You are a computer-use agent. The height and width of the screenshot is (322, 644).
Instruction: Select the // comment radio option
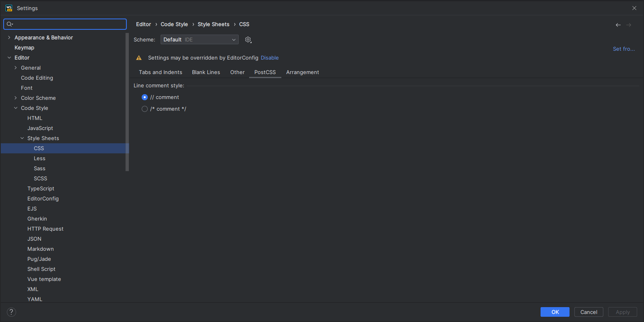click(x=145, y=97)
